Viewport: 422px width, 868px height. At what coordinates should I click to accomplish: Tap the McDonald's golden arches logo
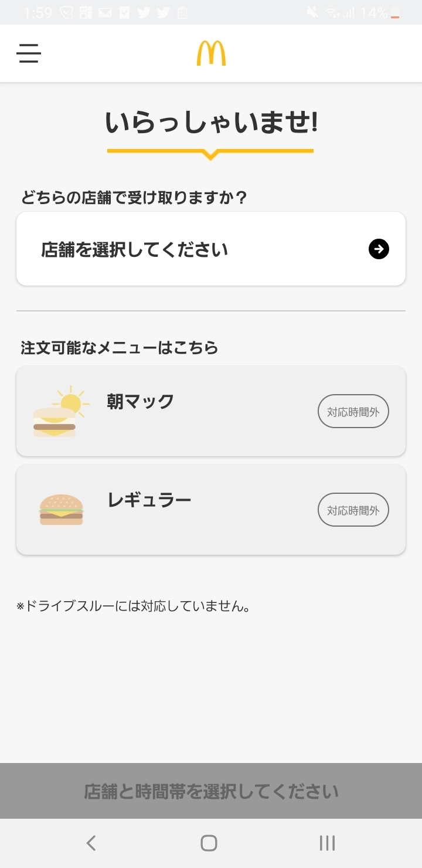pos(211,53)
